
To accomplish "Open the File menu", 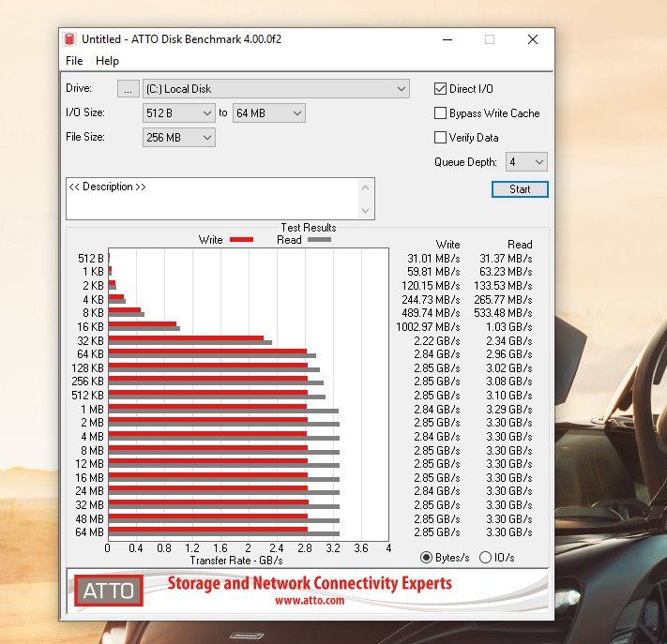I will pyautogui.click(x=74, y=61).
